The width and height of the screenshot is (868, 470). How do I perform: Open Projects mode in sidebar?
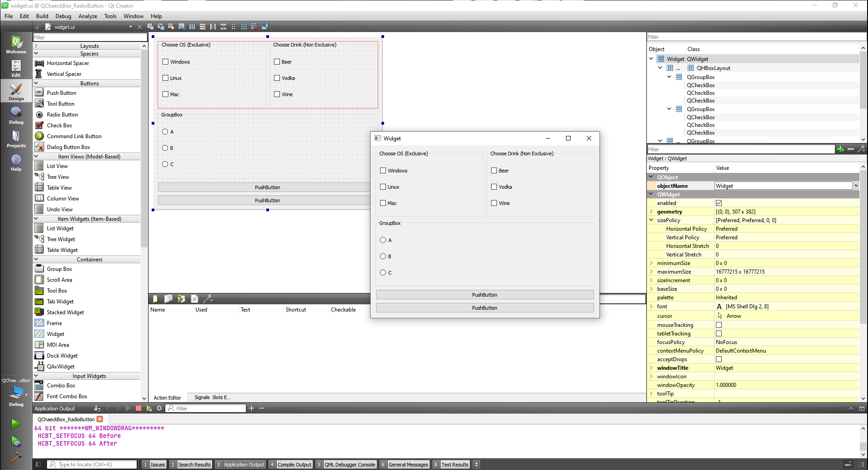[x=16, y=139]
